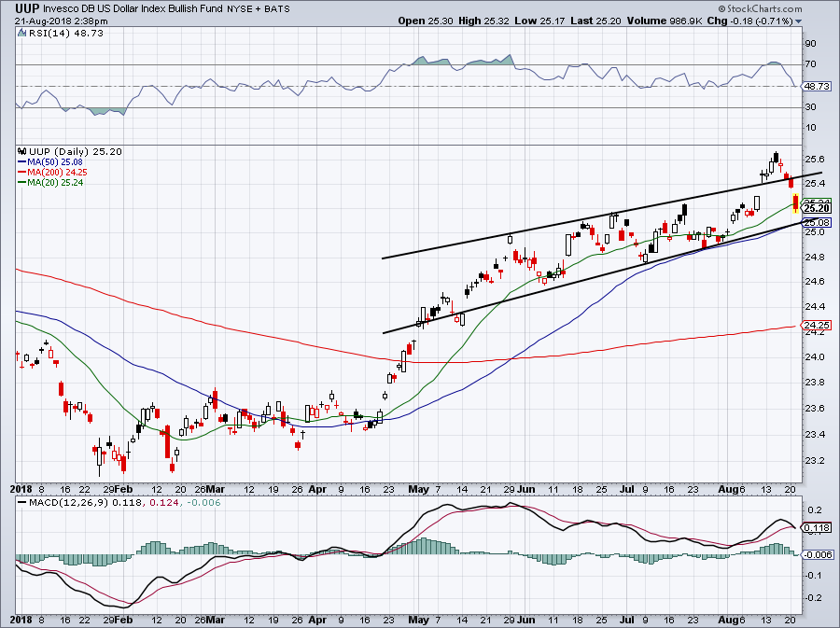The width and height of the screenshot is (840, 628).
Task: Click the copyright icon before StockCharts.com
Action: click(721, 8)
